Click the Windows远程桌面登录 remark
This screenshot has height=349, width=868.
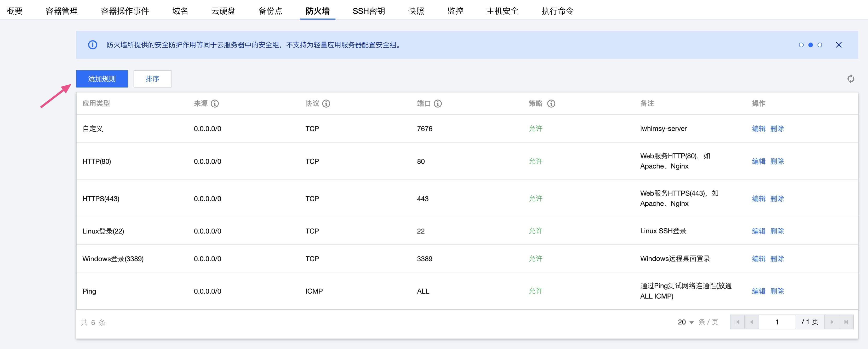pos(675,258)
